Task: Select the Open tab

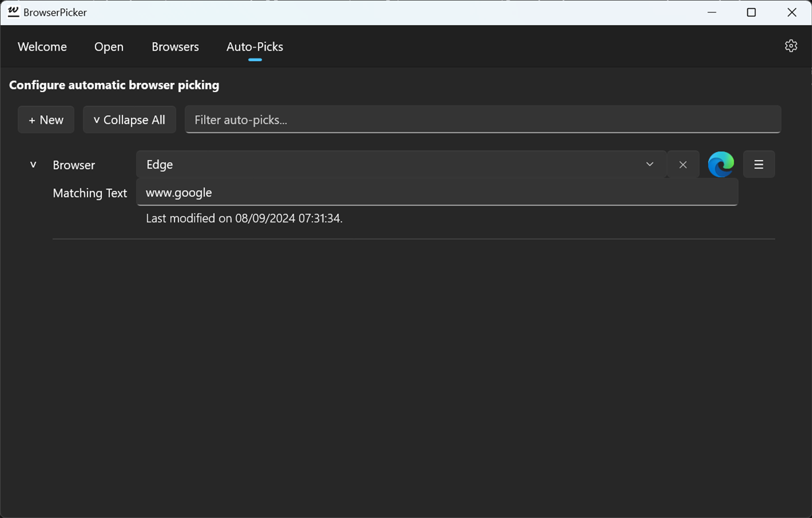Action: 109,47
